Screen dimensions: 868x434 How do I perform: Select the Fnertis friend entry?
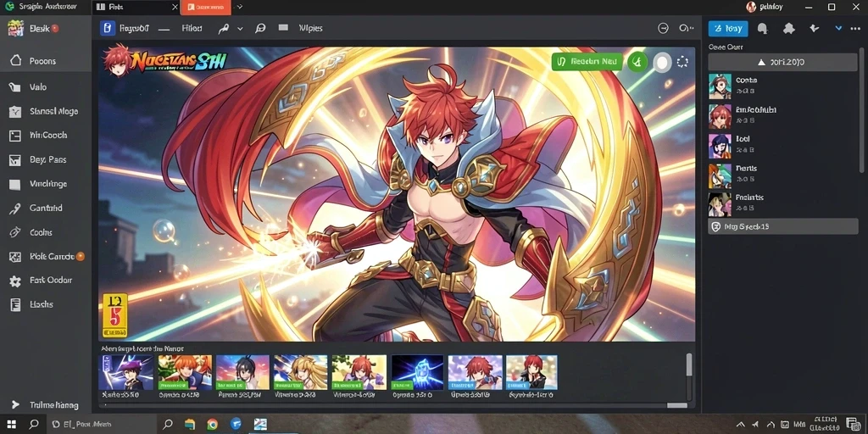point(782,175)
